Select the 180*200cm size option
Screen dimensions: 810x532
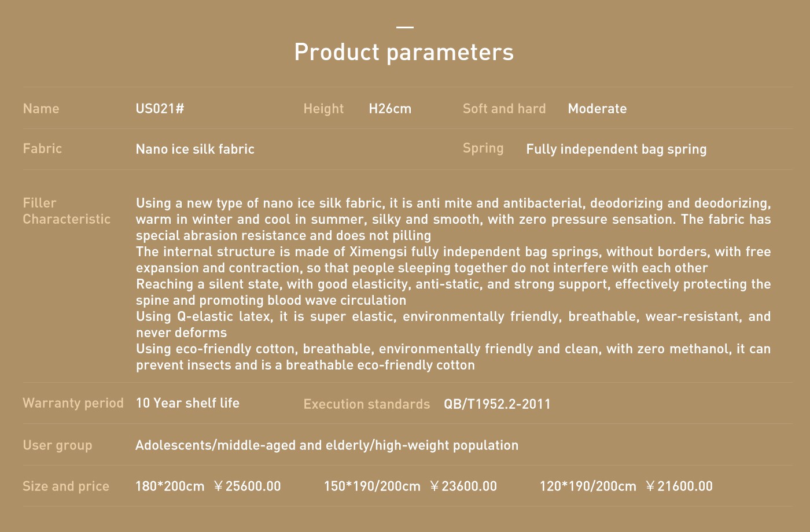[170, 486]
